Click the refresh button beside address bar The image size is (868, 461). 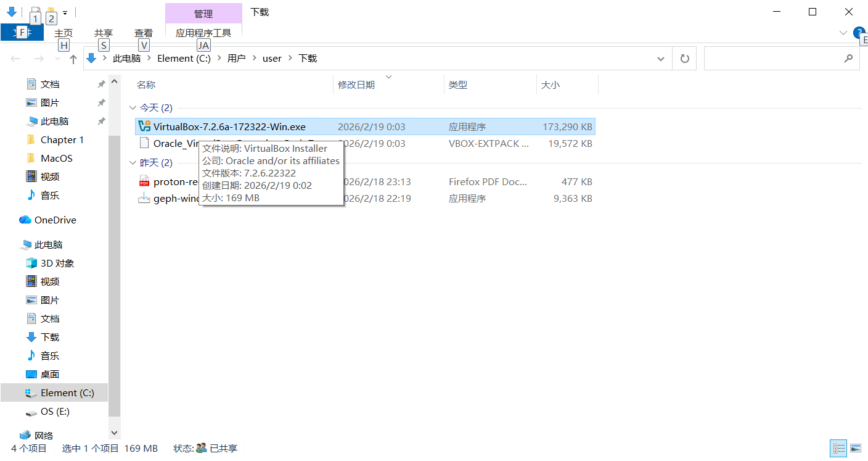point(684,59)
